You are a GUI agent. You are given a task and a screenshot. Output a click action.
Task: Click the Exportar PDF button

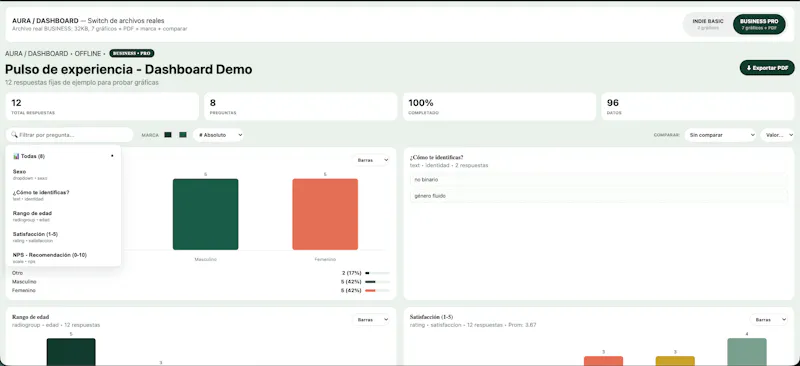pyautogui.click(x=767, y=68)
